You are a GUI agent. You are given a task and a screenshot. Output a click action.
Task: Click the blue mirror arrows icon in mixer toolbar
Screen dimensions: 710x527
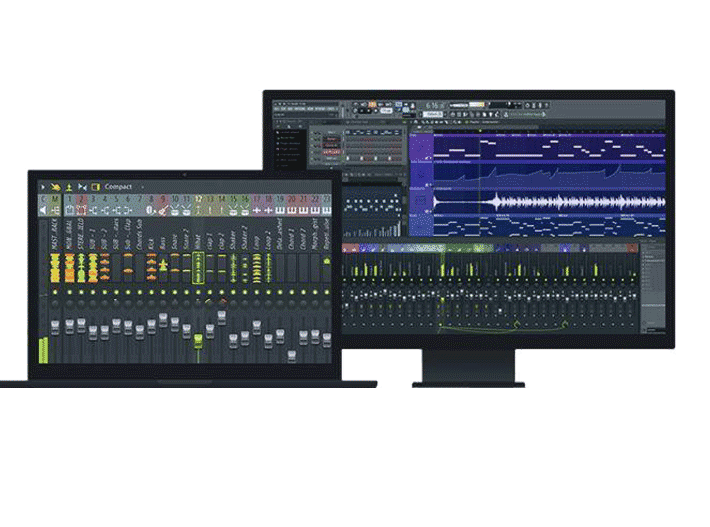coord(81,187)
